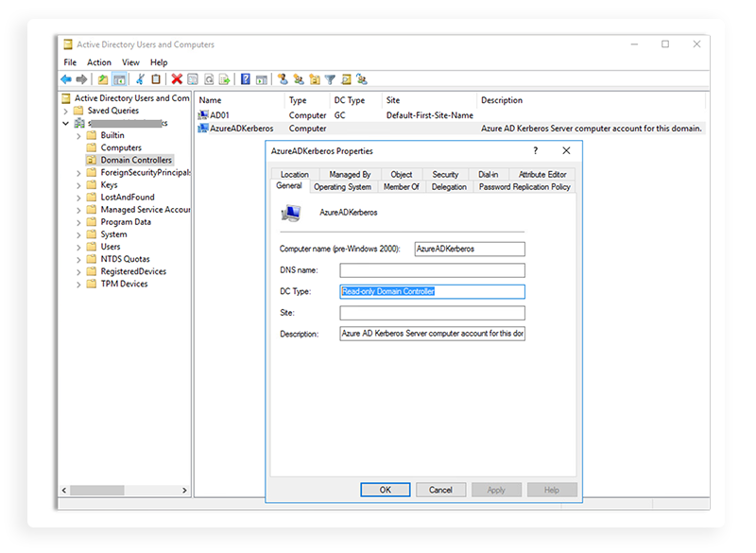Switch to the Operating System tab
Screen dimensions: 756x553
coord(342,186)
